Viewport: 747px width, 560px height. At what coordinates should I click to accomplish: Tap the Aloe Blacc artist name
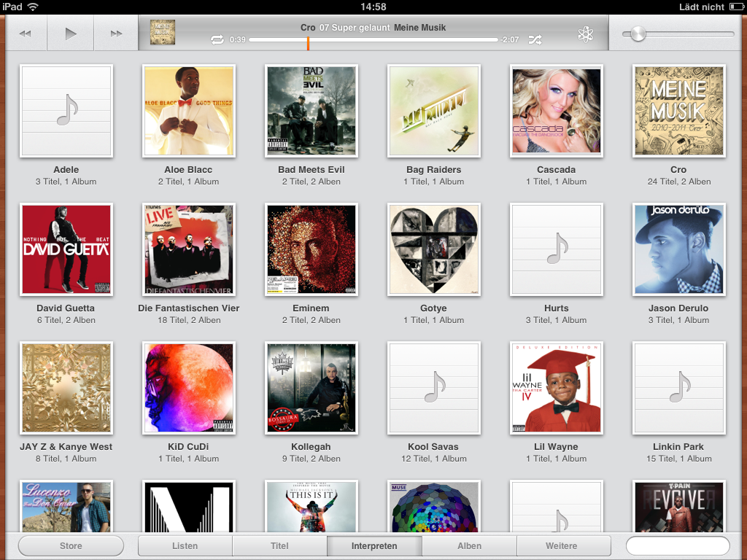pos(188,169)
